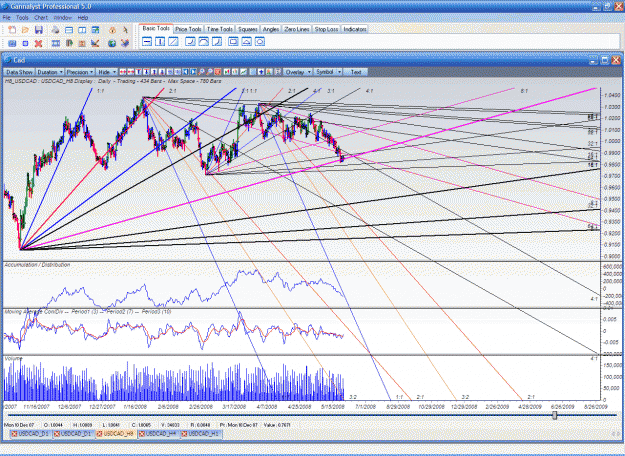
Task: Click the chart scroll slider handle
Action: 554,416
